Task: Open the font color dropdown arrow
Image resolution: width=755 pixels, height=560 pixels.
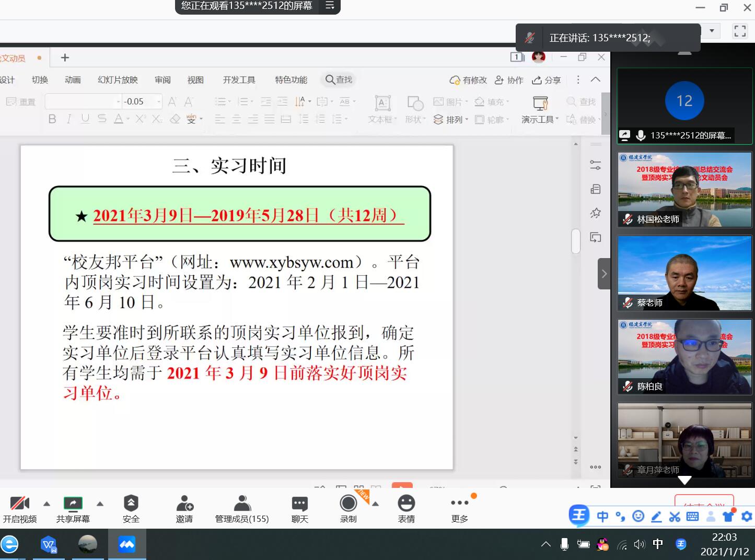Action: click(x=127, y=120)
